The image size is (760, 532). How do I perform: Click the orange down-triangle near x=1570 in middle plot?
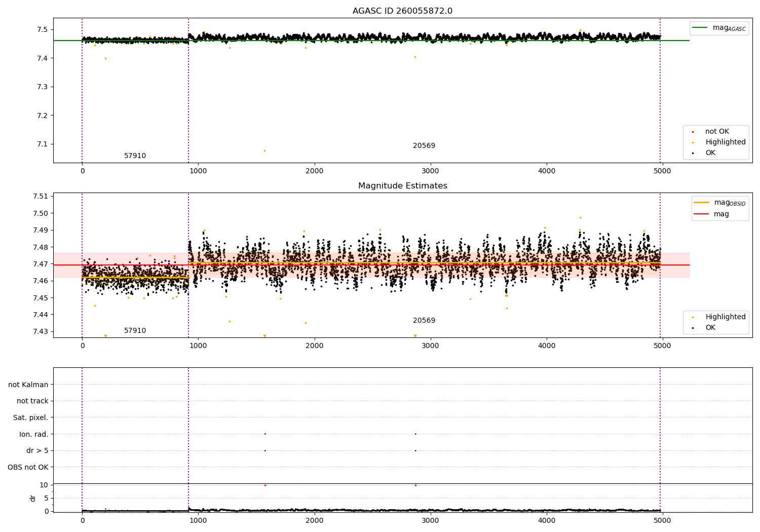(264, 336)
